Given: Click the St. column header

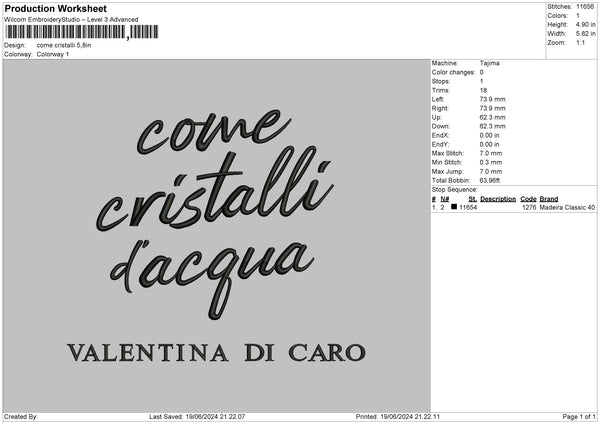Looking at the screenshot, I should click(x=473, y=199).
